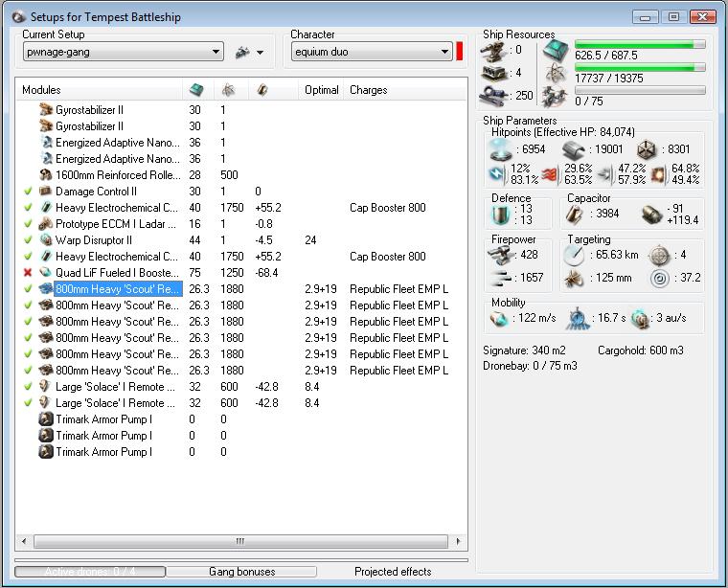Click the red character skill indicator

(460, 51)
